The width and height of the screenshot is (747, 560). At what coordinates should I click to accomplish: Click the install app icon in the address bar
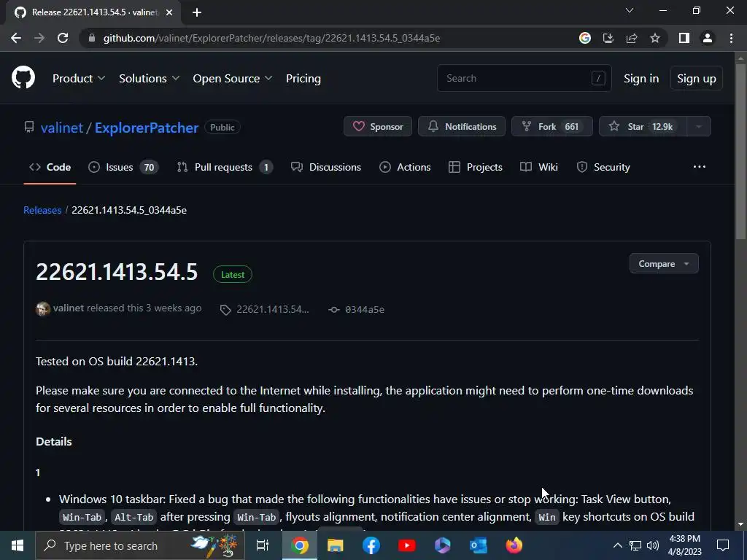pos(608,38)
